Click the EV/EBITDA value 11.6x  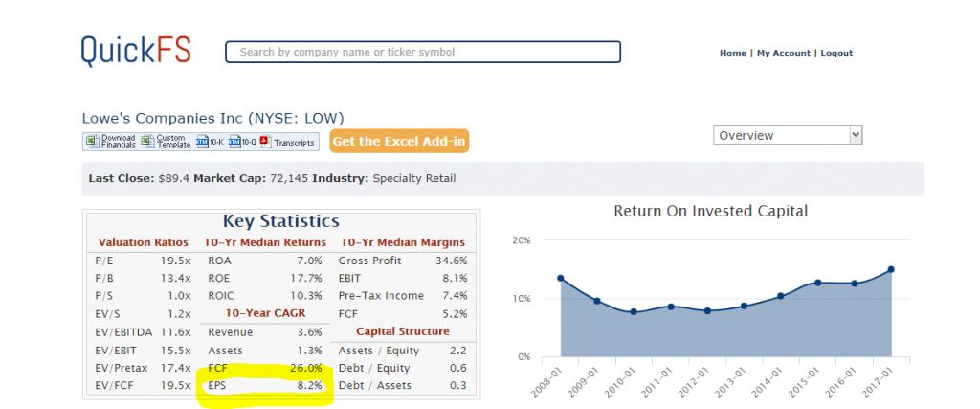[176, 332]
